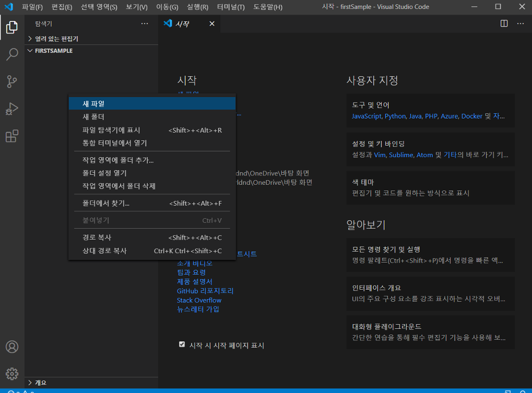Open the Accounts icon in activity bar
The image size is (532, 393).
[12, 347]
